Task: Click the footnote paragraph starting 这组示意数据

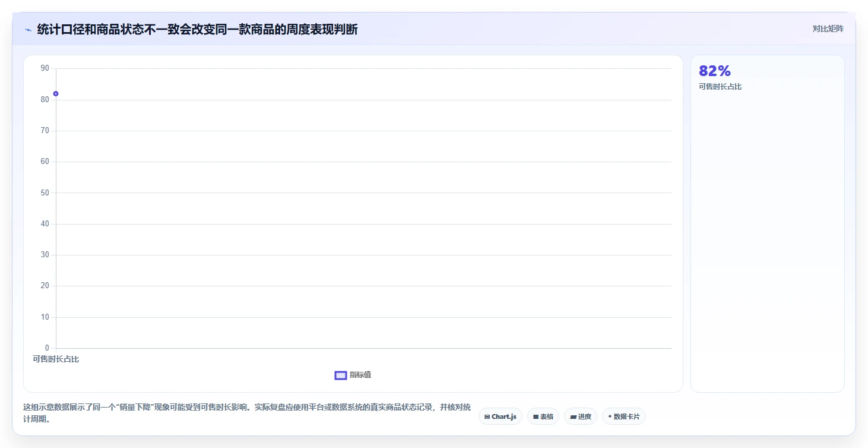Action: tap(247, 413)
